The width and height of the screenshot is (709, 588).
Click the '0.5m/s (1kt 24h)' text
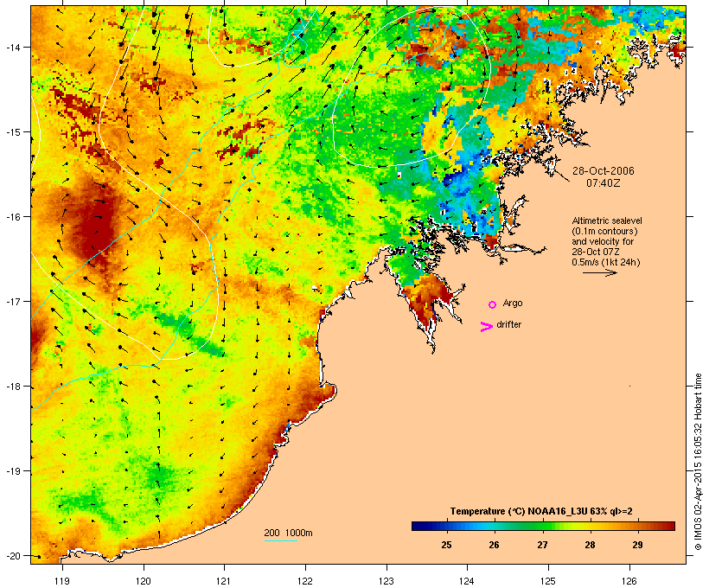point(606,262)
